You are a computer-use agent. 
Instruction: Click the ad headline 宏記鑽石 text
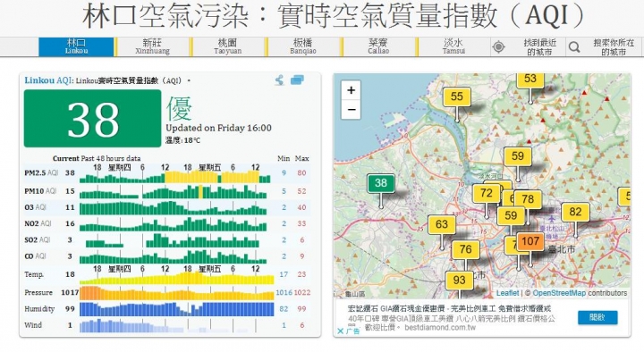[x=449, y=308]
